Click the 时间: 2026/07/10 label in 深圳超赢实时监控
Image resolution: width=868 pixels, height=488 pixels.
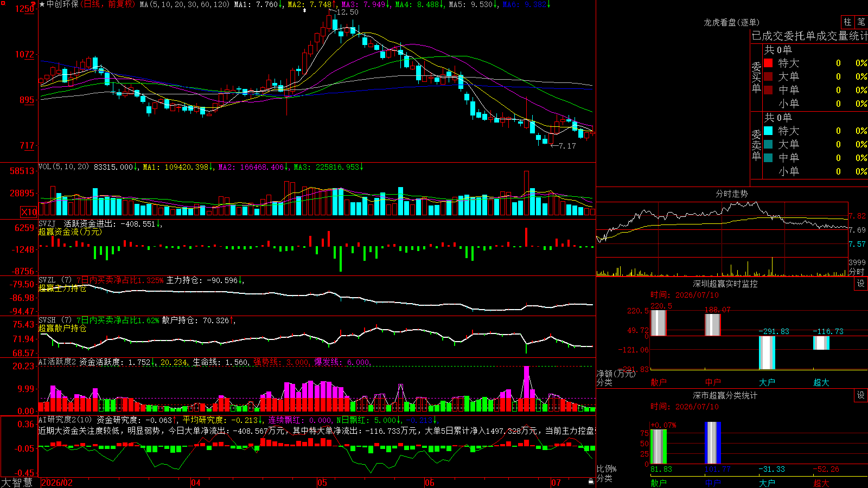(685, 295)
